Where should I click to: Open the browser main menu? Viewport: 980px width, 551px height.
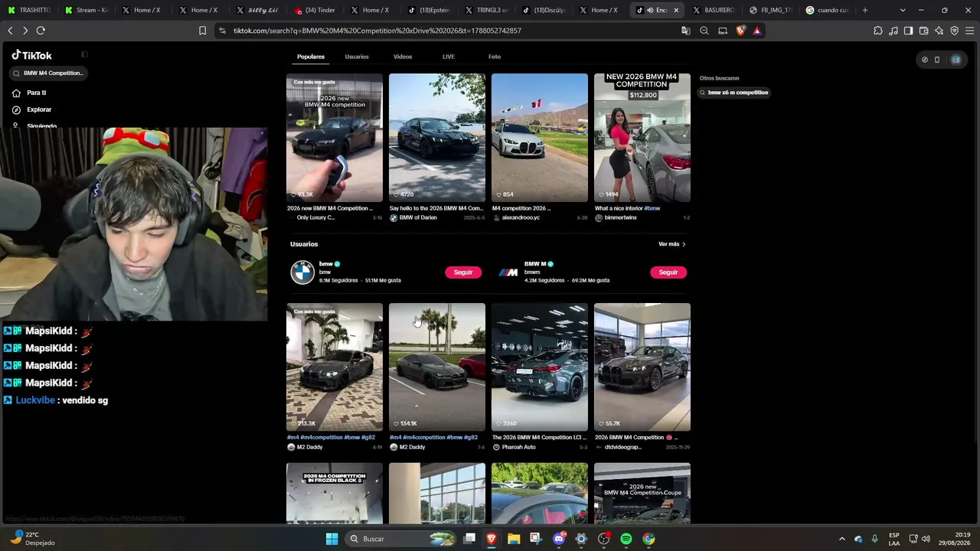pos(970,31)
